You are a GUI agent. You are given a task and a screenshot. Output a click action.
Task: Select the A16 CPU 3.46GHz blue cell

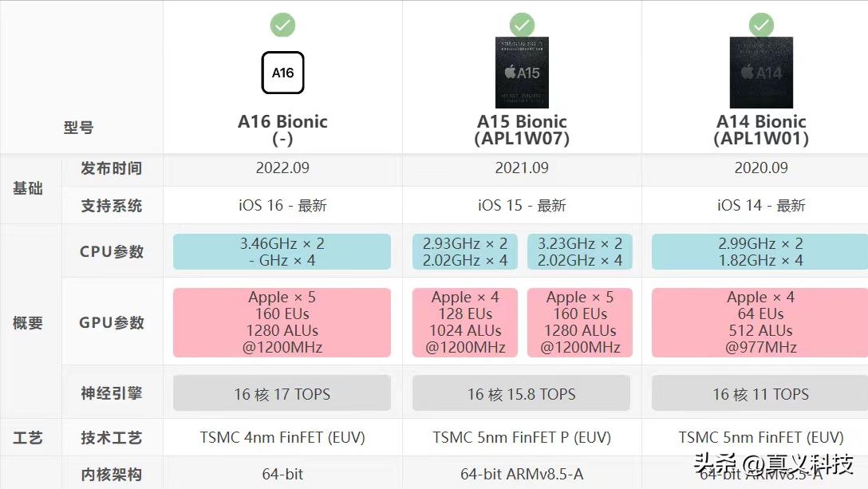(x=282, y=252)
